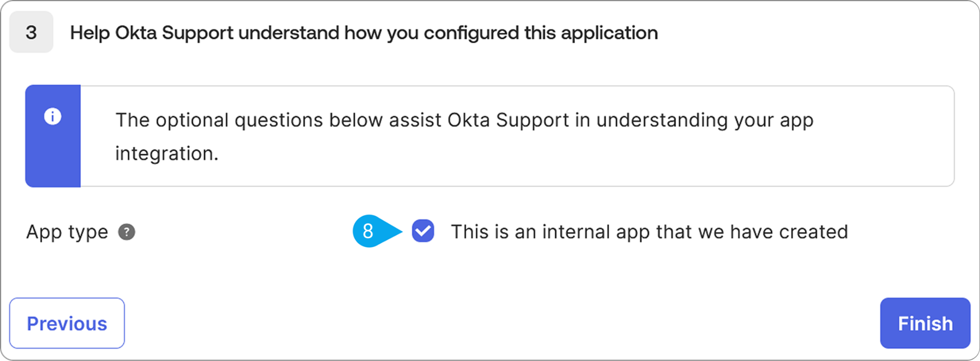The image size is (980, 361).
Task: Click 'understanding your app' banner text
Action: 705,120
